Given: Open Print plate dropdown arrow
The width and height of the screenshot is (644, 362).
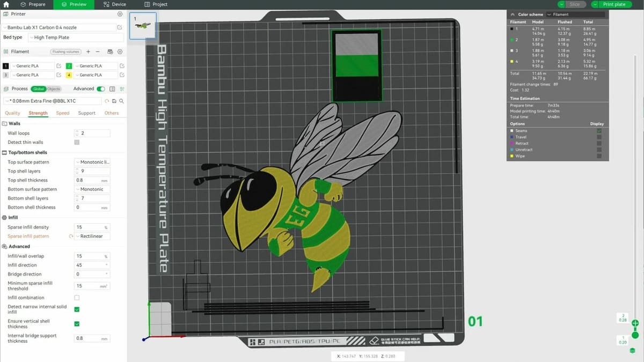Looking at the screenshot, I should (x=595, y=4).
